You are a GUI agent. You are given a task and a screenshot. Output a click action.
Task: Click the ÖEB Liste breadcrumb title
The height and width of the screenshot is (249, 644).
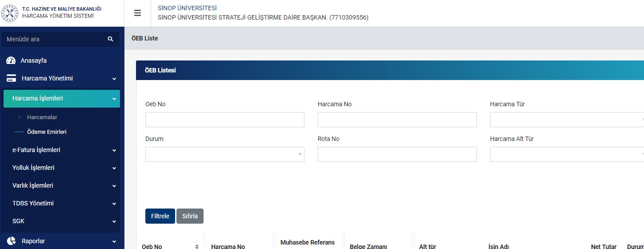tap(145, 38)
